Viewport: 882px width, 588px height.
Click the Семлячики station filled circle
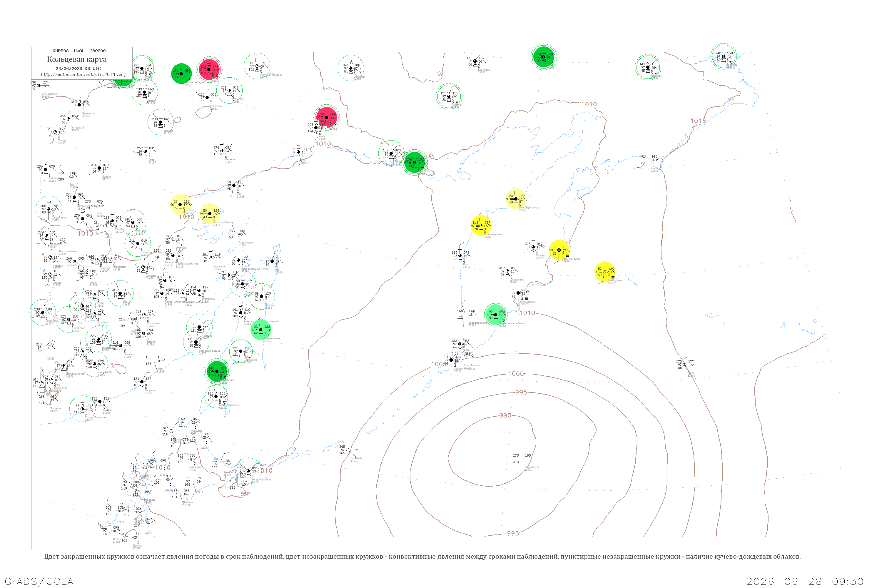pos(518,293)
